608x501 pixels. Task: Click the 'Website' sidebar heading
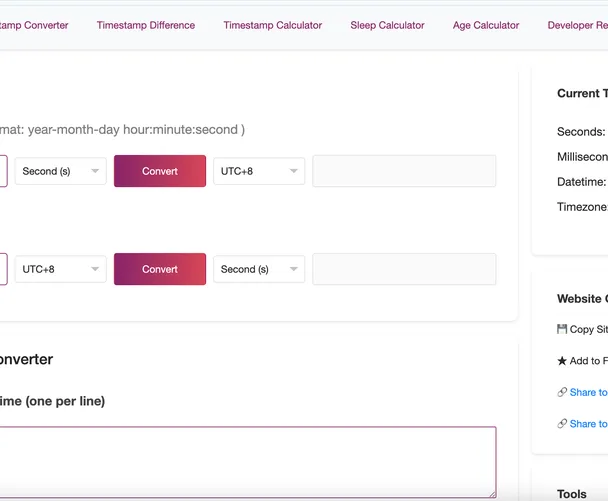[x=579, y=299]
